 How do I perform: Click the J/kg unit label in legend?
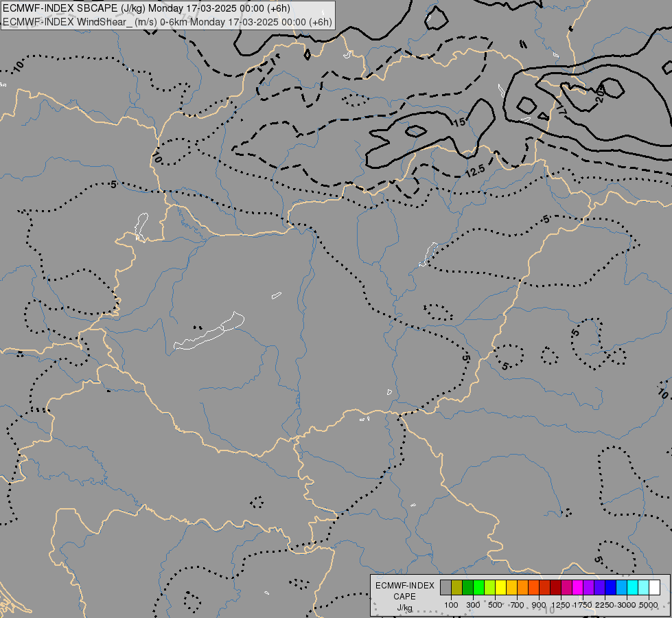(404, 608)
